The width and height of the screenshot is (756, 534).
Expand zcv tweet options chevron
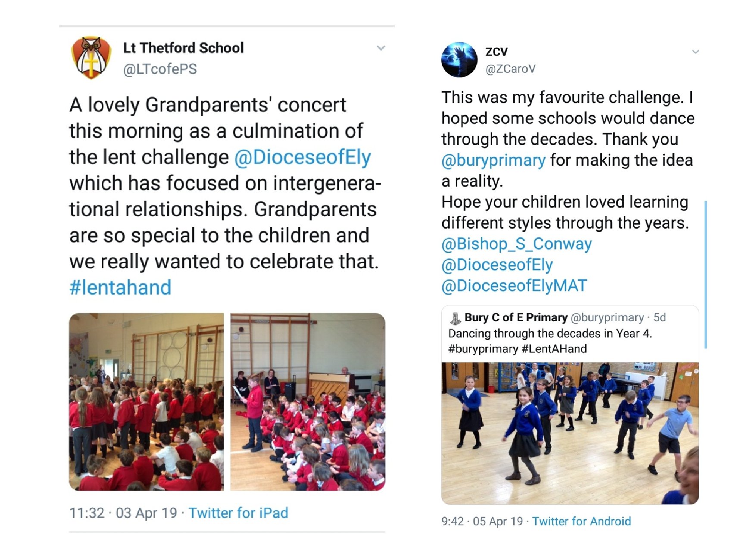[x=695, y=52]
